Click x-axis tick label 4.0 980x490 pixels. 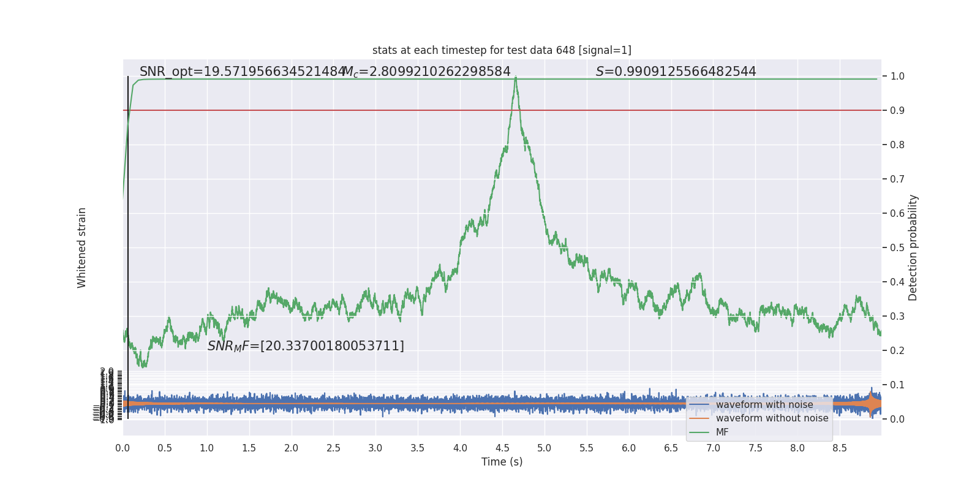click(460, 448)
